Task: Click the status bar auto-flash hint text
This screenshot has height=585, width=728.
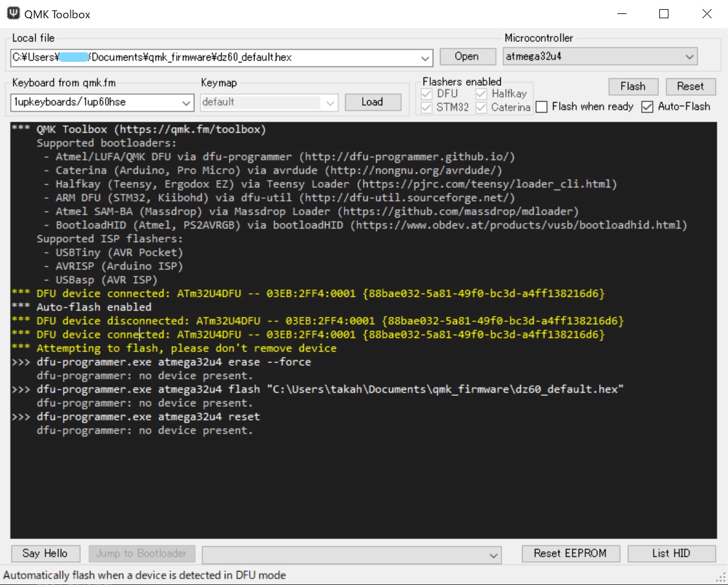Action: click(x=145, y=575)
